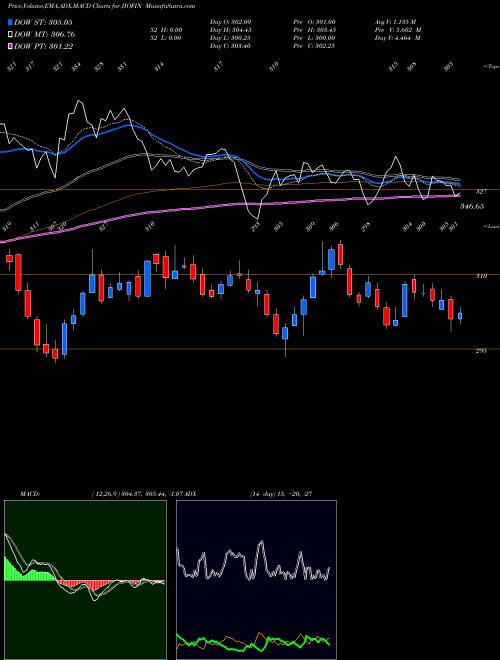The height and width of the screenshot is (660, 500).
Task: Click the '52 H: 0.00' value
Action: coord(166,30)
